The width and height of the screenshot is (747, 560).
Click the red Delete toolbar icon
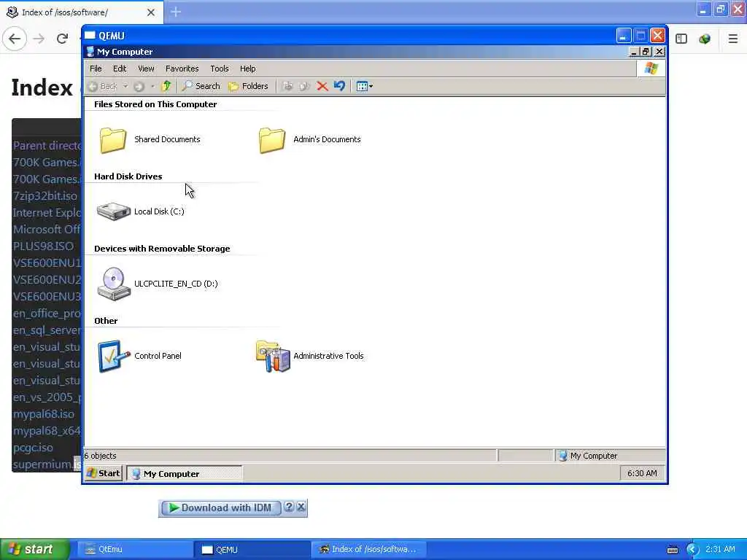click(322, 86)
